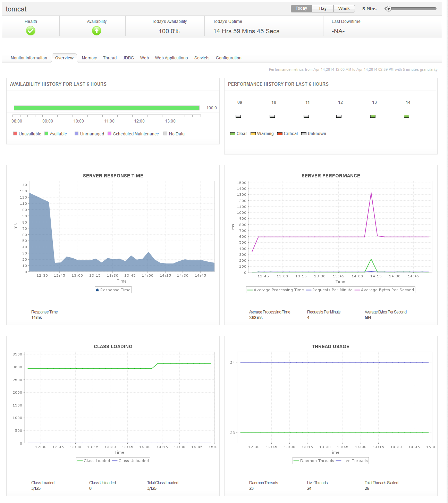The width and height of the screenshot is (448, 503).
Task: Select the Week time range button
Action: pos(344,9)
